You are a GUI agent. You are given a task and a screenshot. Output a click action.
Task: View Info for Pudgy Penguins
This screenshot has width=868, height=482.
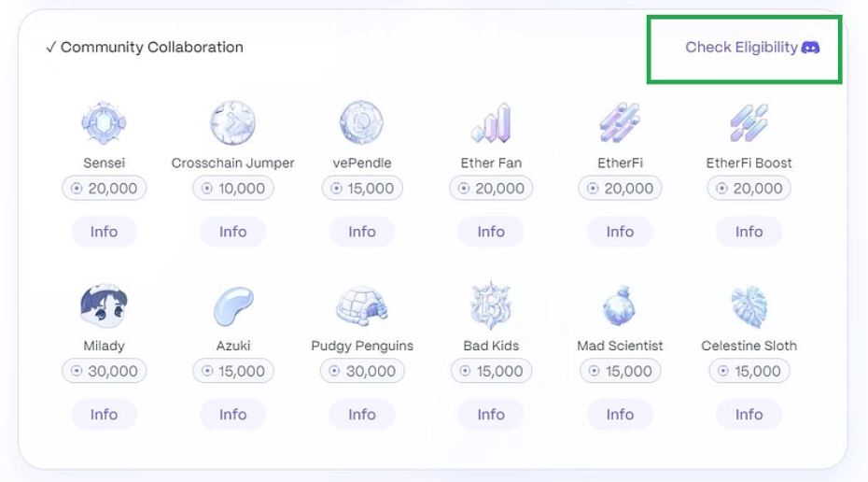click(362, 415)
